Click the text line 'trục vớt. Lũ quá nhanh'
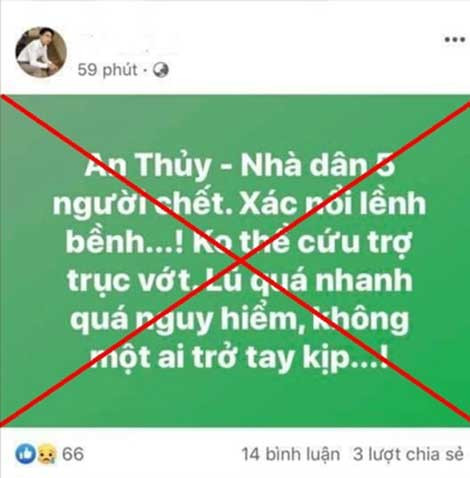 coord(240,281)
